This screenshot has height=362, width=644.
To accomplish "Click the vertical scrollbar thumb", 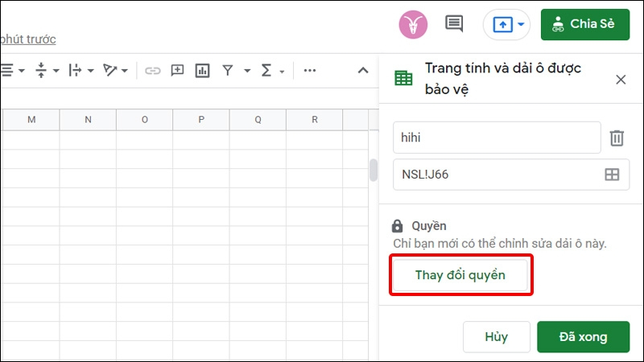I will pos(374,170).
